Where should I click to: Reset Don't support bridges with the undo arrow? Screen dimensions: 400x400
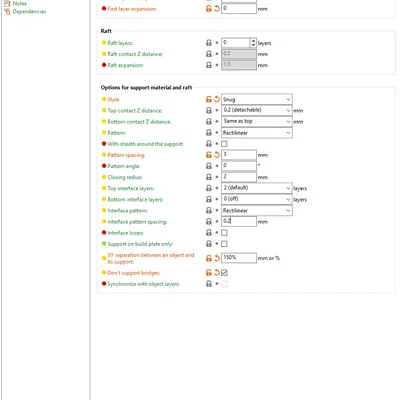(x=217, y=273)
